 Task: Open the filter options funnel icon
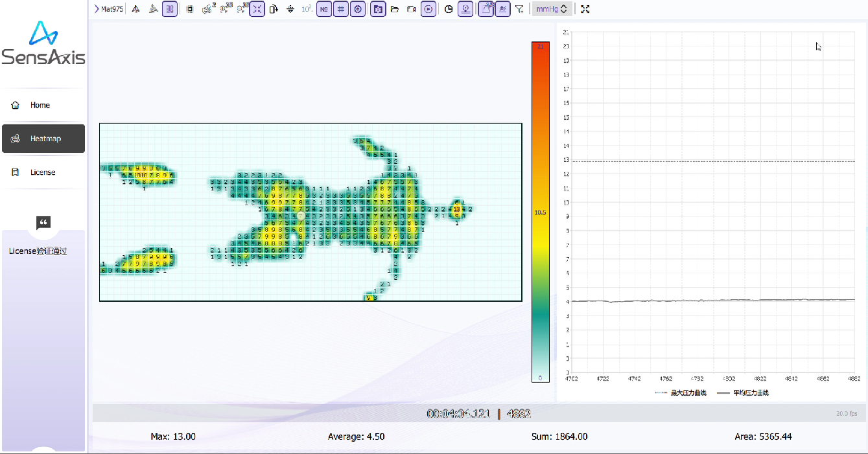[x=519, y=9]
